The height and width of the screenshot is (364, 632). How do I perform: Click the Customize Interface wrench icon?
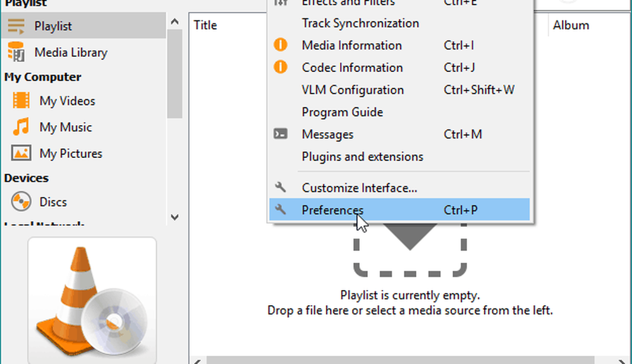click(x=281, y=188)
